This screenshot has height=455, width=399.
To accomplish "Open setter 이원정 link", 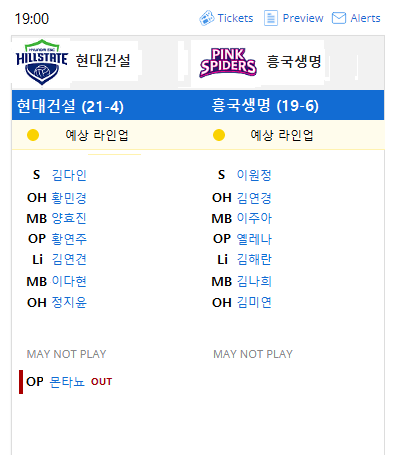I will pyautogui.click(x=254, y=175).
